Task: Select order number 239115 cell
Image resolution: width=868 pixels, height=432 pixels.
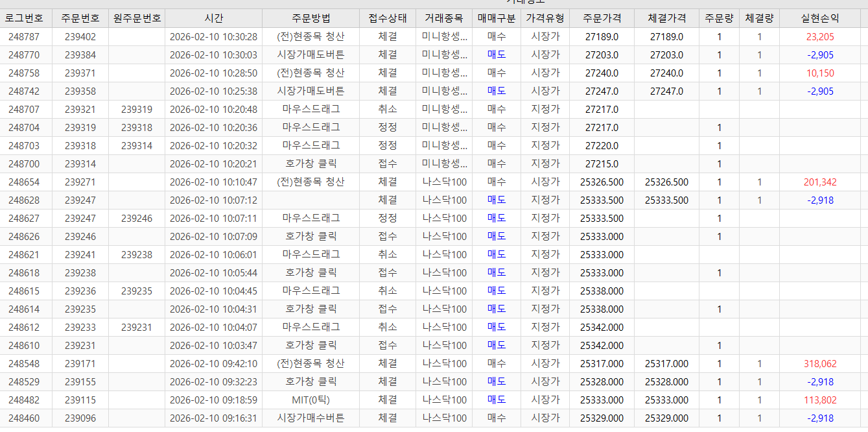Action: click(x=80, y=400)
